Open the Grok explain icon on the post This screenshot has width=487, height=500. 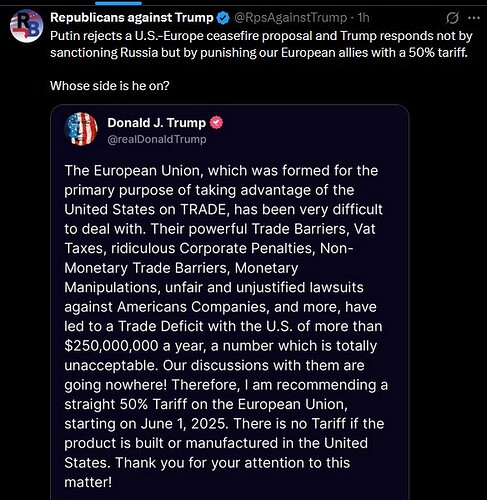(452, 18)
